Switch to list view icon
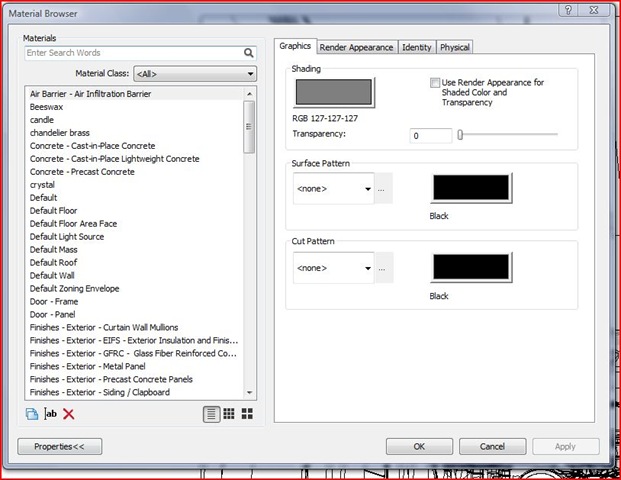 (211, 414)
